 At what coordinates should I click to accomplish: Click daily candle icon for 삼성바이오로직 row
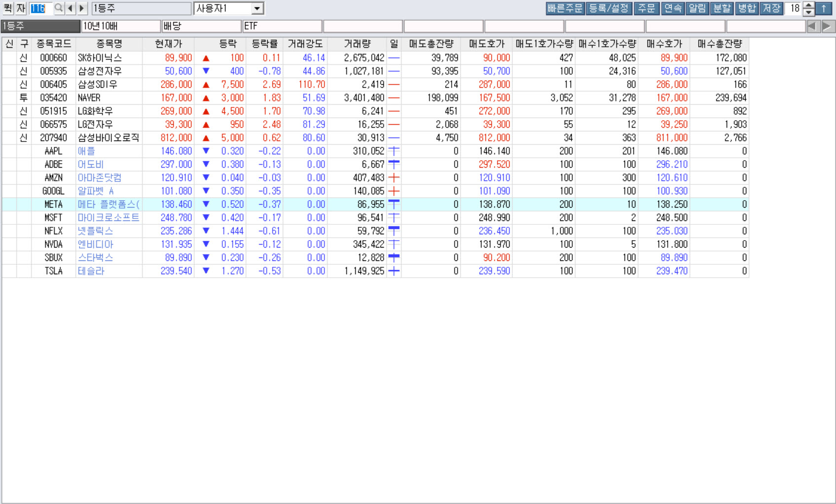[394, 138]
